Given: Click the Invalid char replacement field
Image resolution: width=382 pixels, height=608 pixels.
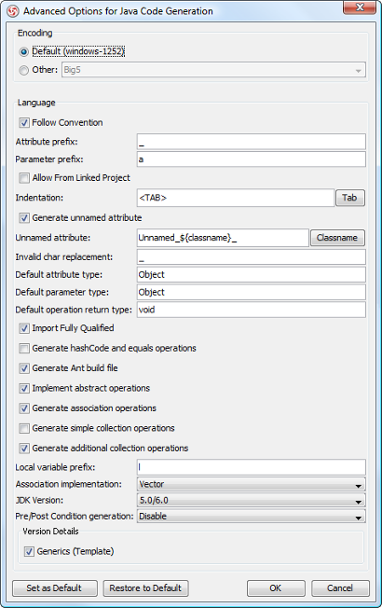Looking at the screenshot, I should point(251,257).
